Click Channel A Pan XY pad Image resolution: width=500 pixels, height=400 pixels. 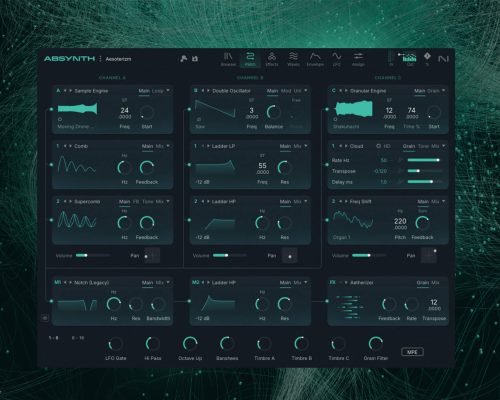point(152,255)
